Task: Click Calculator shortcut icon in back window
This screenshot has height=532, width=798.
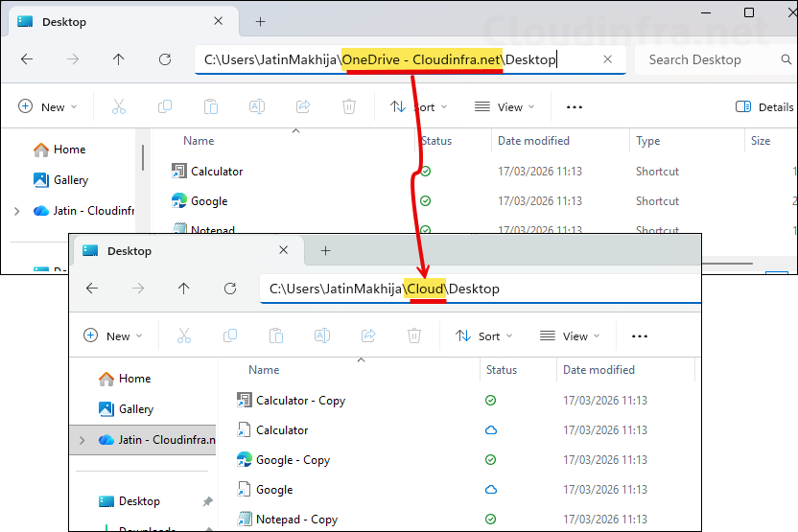Action: pos(179,171)
